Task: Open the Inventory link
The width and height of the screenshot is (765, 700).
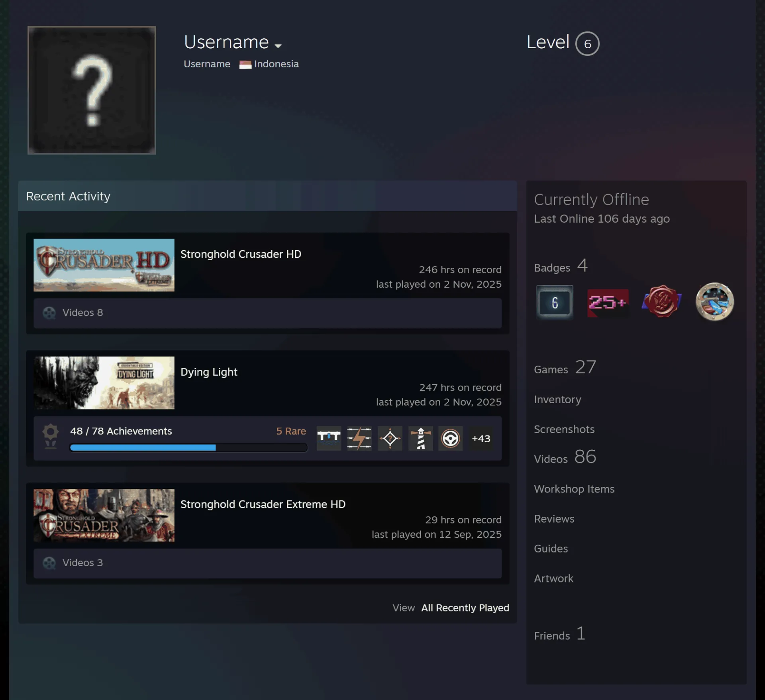Action: (557, 400)
